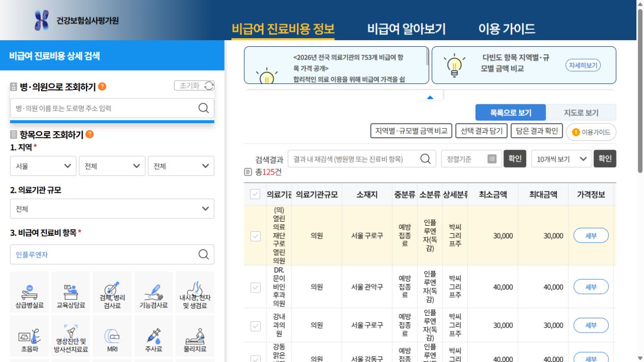Click the lightbulb icon in the left notice banner
Image resolution: width=644 pixels, height=362 pixels.
click(x=267, y=76)
